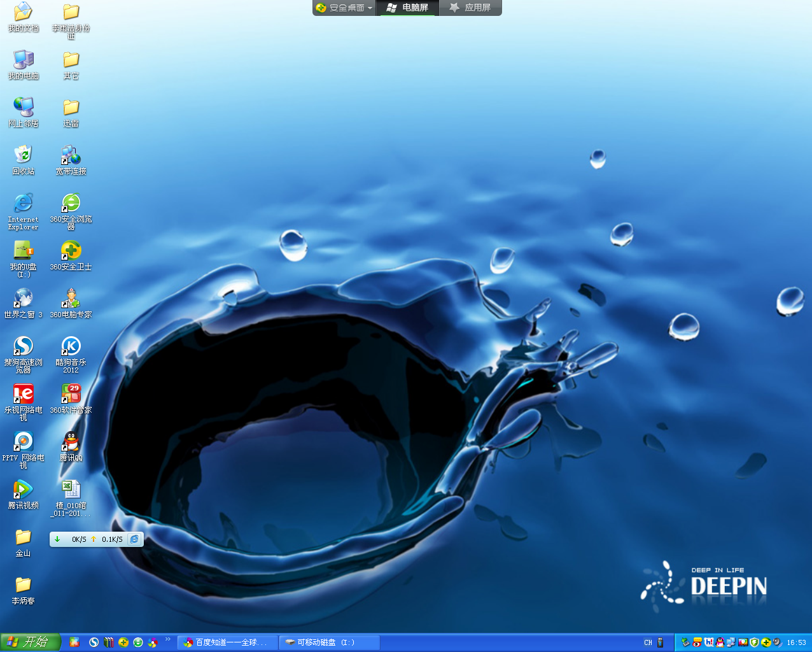Expand hidden quick launch icons chevron
The width and height of the screenshot is (812, 652).
point(168,639)
